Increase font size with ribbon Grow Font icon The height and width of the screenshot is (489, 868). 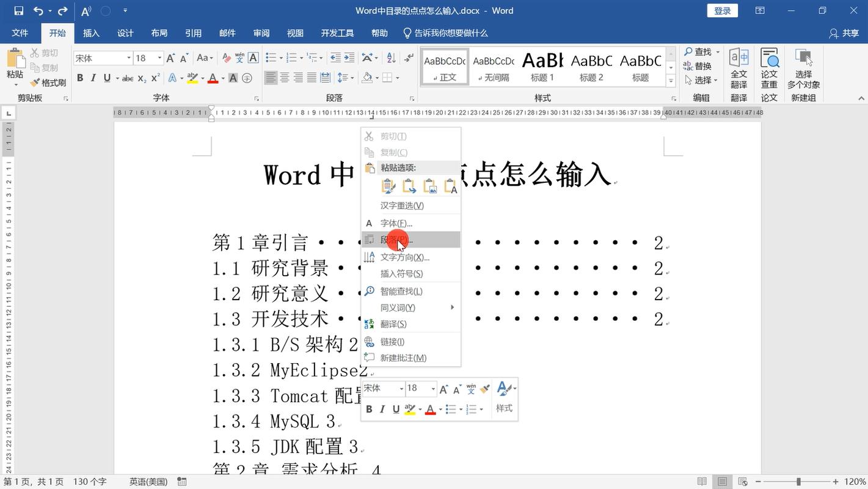pos(170,58)
